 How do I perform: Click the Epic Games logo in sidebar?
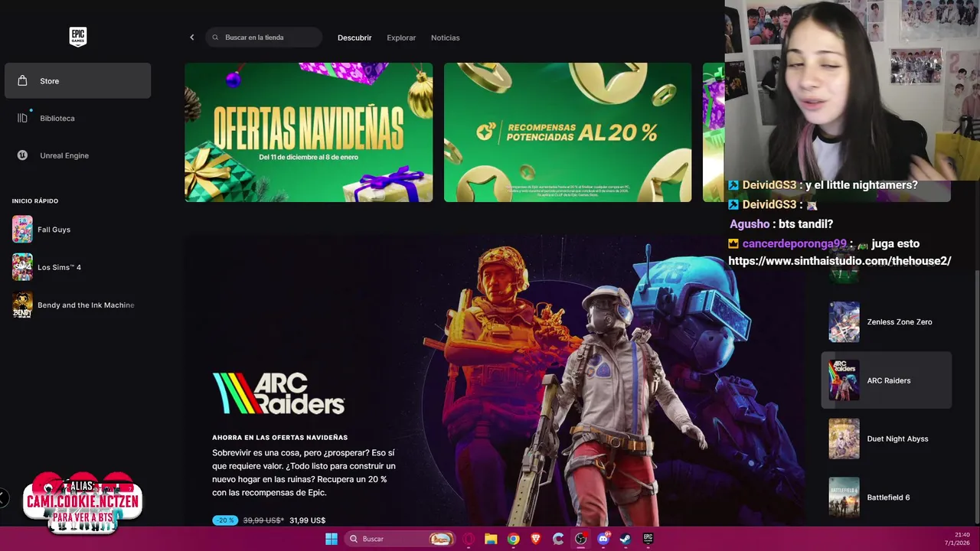tap(78, 37)
